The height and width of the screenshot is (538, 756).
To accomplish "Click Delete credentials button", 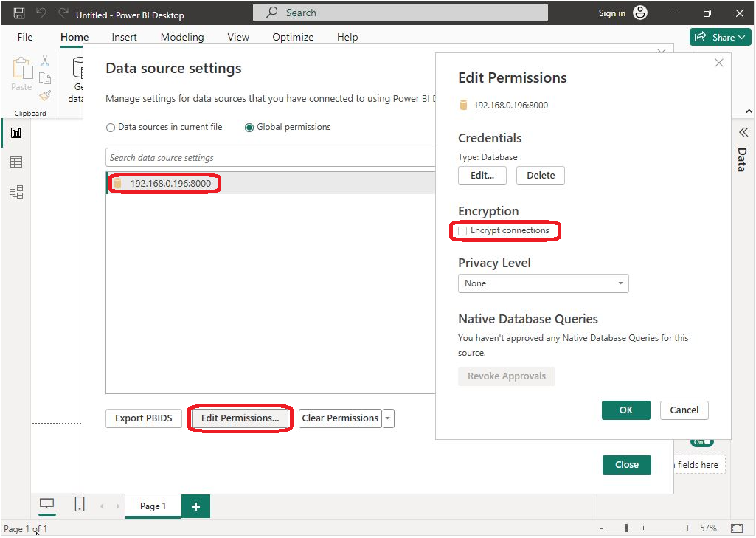I will [541, 176].
